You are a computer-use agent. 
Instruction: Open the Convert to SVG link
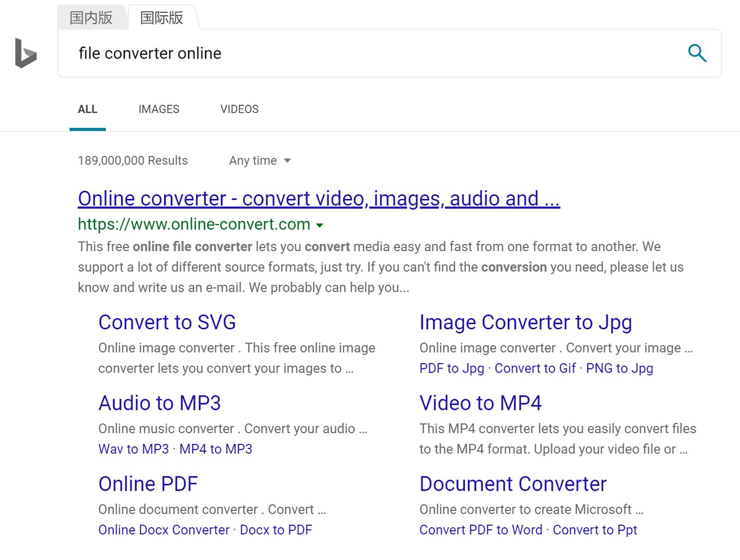pyautogui.click(x=167, y=322)
